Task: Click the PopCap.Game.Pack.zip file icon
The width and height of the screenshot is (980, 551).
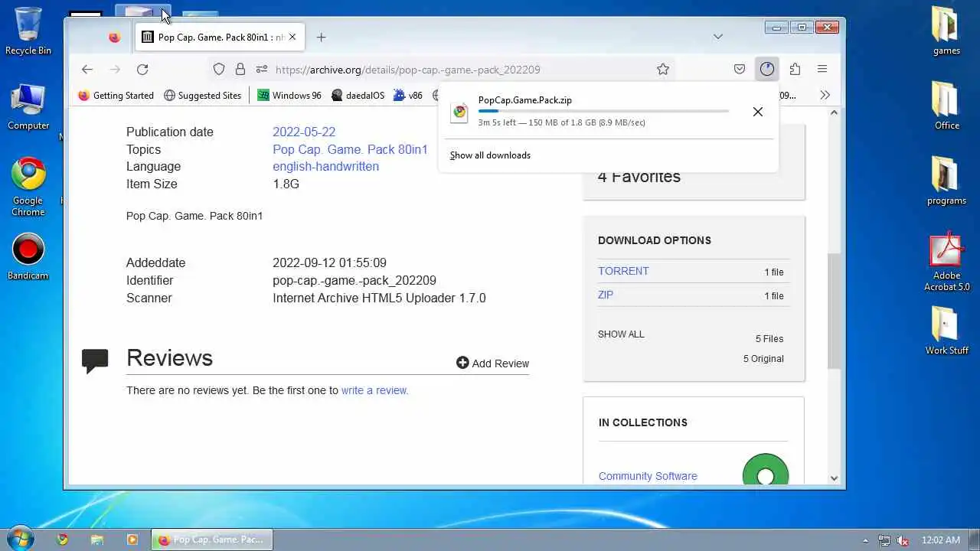Action: coord(459,112)
